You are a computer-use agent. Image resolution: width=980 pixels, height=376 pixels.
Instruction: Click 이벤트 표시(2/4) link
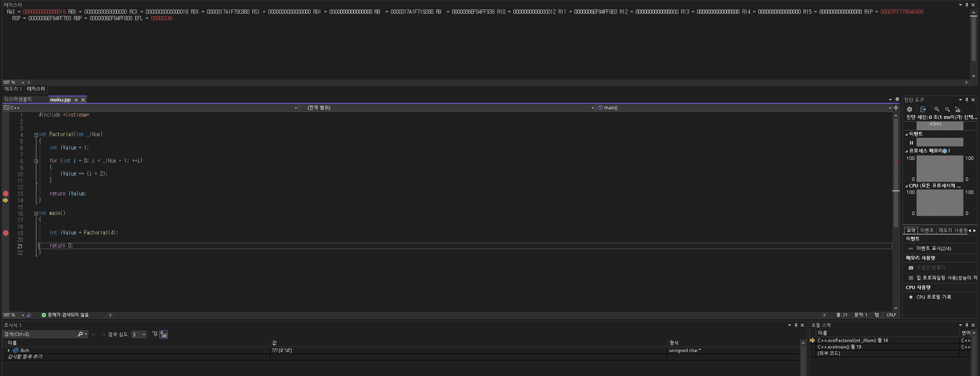[933, 248]
